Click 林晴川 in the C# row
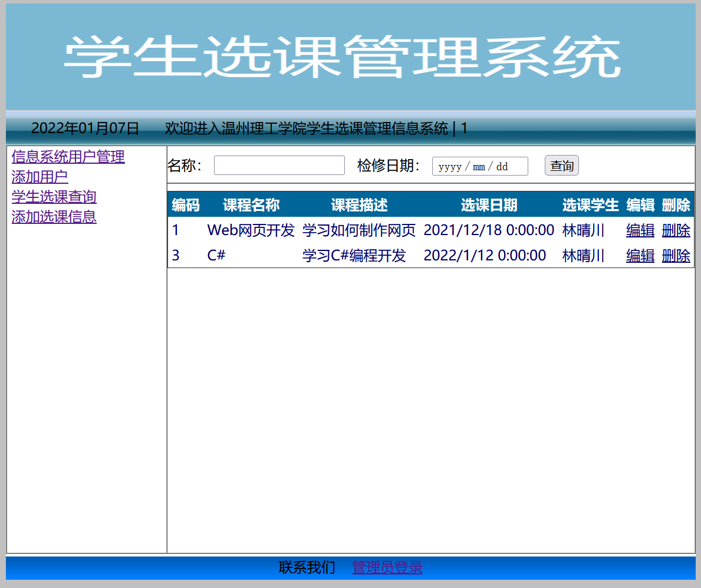Screen dimensions: 701x588 [x=584, y=256]
